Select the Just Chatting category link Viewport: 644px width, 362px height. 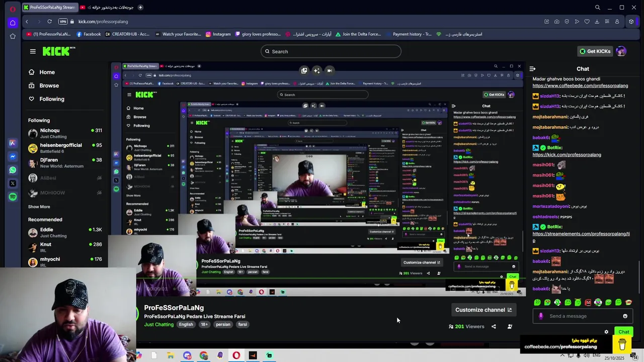tap(158, 325)
